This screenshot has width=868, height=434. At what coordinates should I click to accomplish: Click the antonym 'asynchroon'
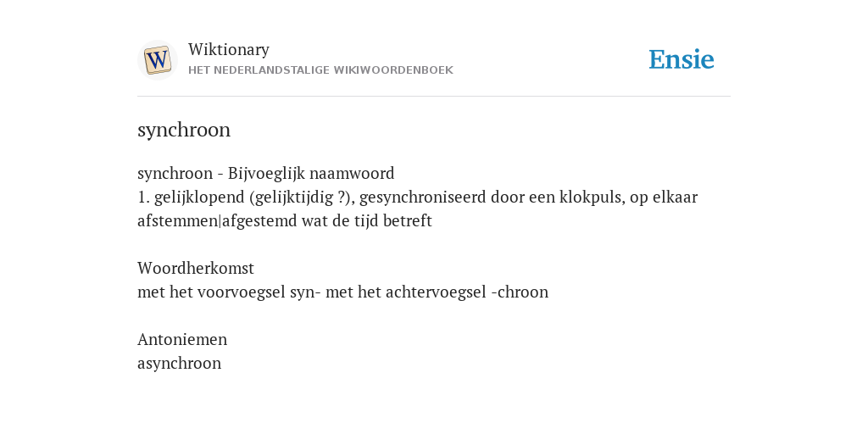pyautogui.click(x=180, y=364)
